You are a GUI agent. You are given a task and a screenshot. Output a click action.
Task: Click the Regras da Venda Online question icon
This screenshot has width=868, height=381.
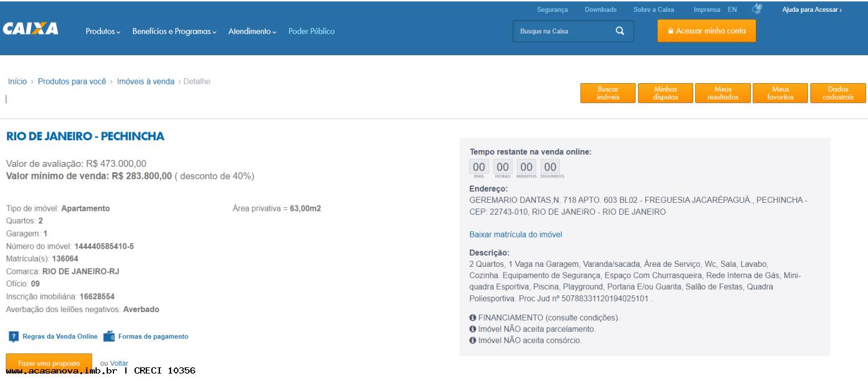pos(14,337)
